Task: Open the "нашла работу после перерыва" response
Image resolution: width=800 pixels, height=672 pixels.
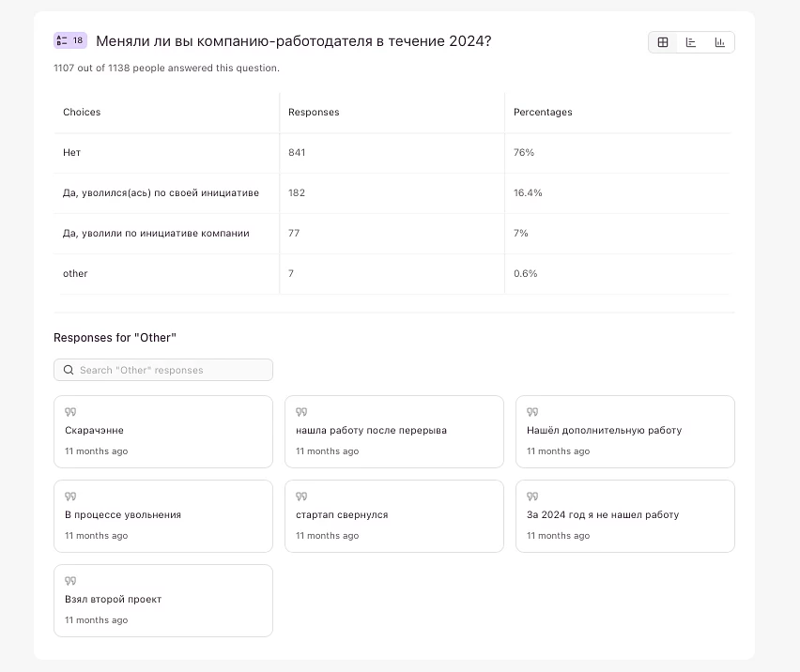Action: click(x=393, y=431)
